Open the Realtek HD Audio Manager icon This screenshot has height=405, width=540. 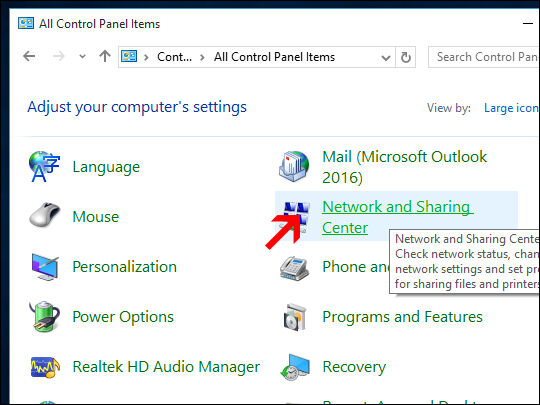[45, 367]
